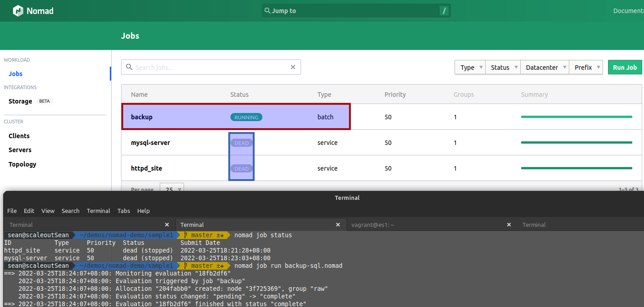Image resolution: width=644 pixels, height=307 pixels.
Task: Open the Datacenter filter dropdown
Action: 545,67
